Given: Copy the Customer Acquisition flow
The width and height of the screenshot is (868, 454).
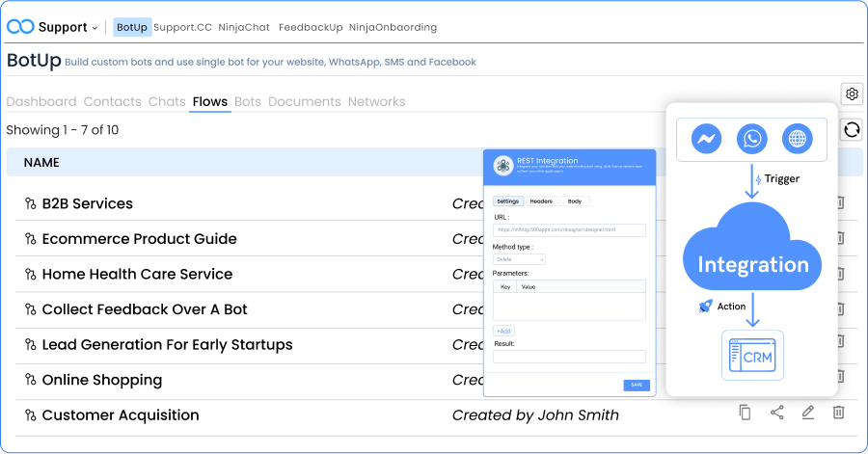Looking at the screenshot, I should 745,413.
